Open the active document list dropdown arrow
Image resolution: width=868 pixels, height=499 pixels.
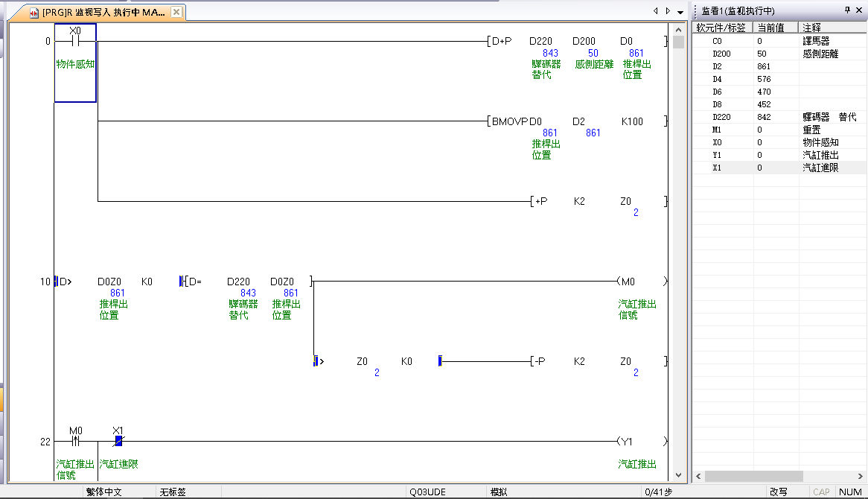coord(680,12)
